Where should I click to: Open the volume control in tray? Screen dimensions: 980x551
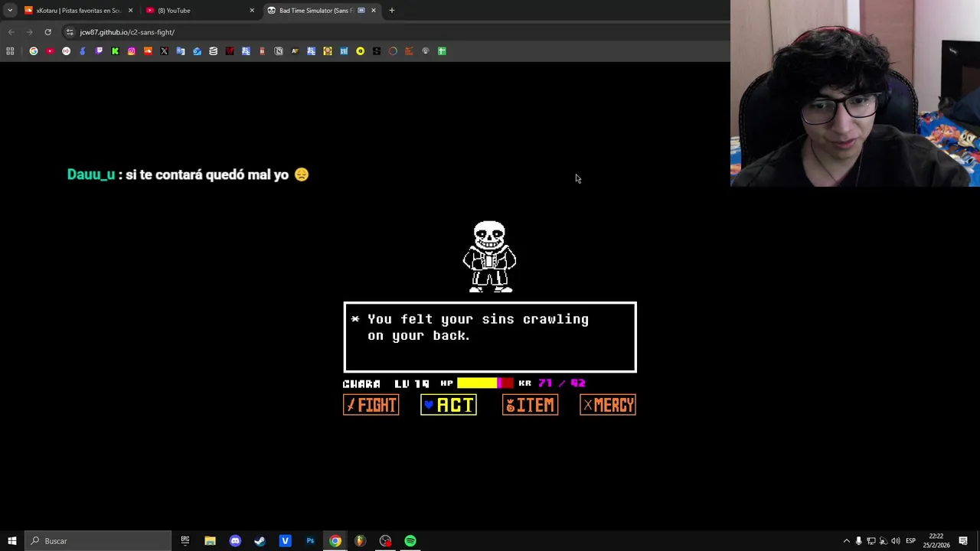point(895,541)
